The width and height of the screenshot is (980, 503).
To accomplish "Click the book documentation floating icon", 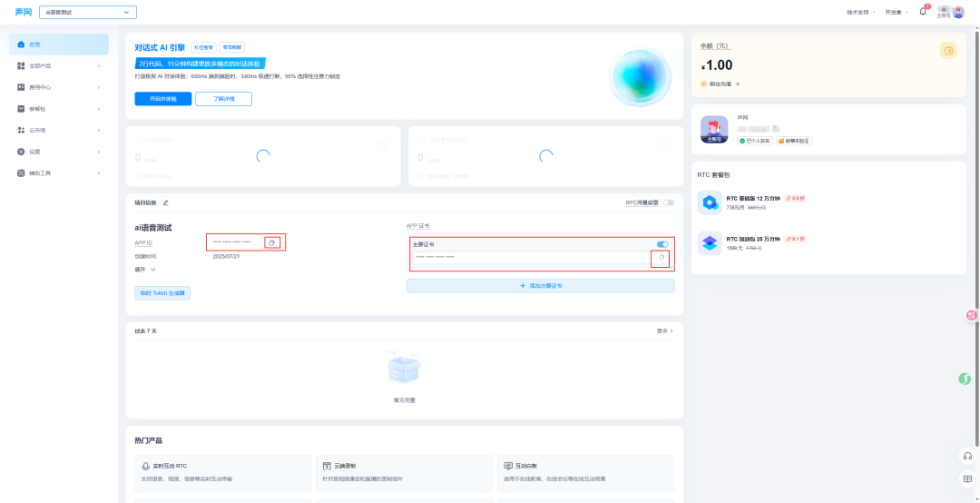I will [x=967, y=479].
